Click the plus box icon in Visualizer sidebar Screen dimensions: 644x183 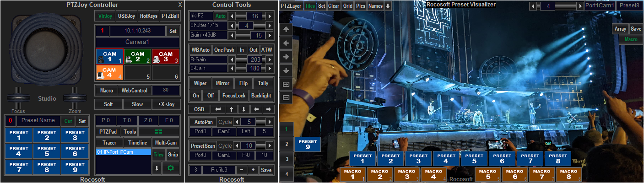(286, 84)
